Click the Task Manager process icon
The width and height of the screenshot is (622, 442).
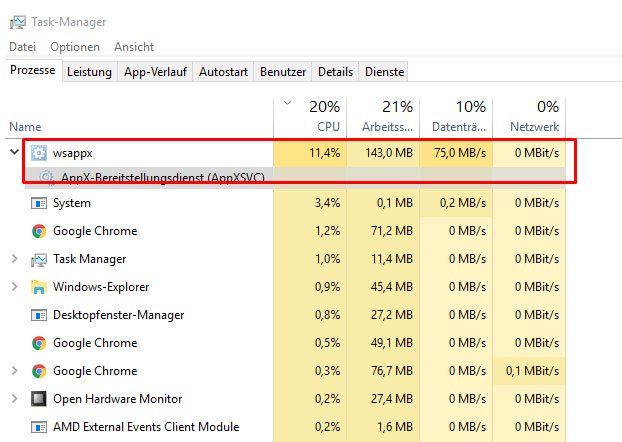pyautogui.click(x=39, y=259)
